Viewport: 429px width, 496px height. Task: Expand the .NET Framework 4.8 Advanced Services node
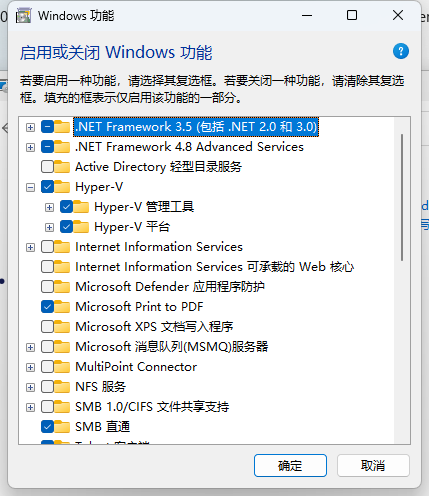(30, 147)
